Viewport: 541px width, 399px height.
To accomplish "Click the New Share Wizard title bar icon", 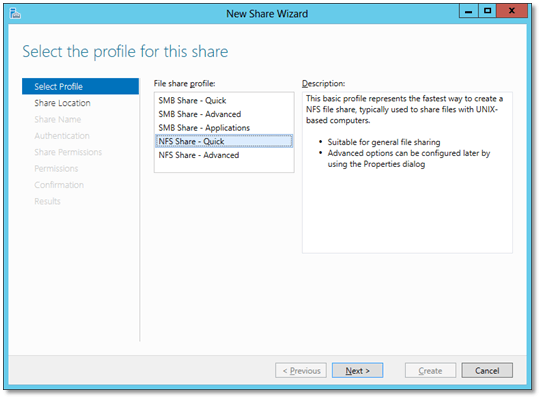I will pyautogui.click(x=16, y=14).
